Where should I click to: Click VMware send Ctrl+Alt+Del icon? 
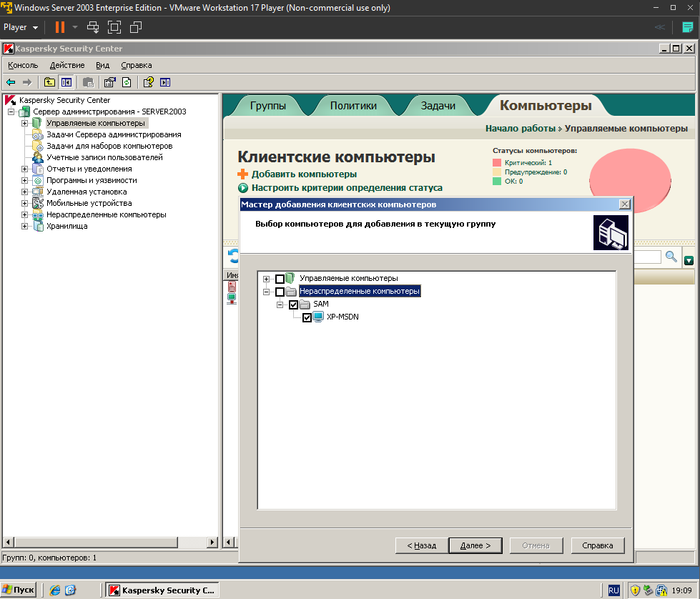(x=93, y=27)
